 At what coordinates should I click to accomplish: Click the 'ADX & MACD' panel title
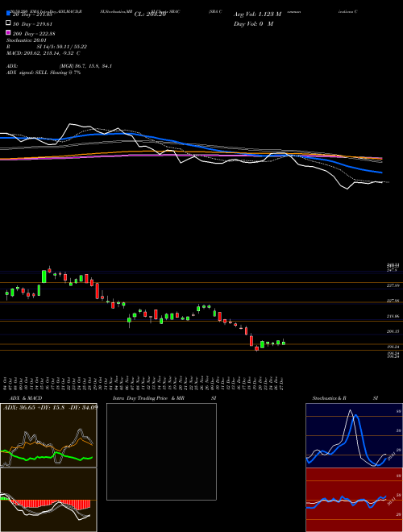[x=26, y=398]
